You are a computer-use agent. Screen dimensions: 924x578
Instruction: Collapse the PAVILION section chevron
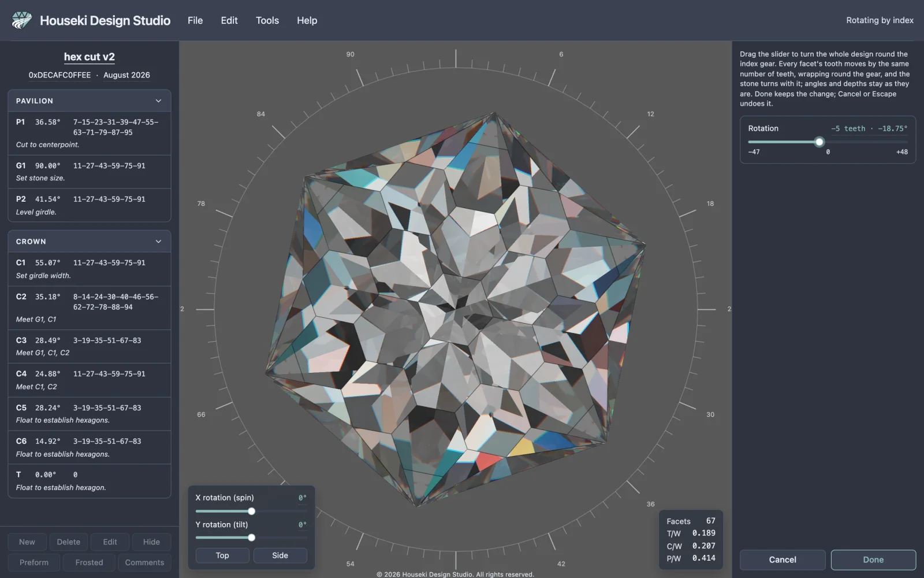pyautogui.click(x=158, y=101)
